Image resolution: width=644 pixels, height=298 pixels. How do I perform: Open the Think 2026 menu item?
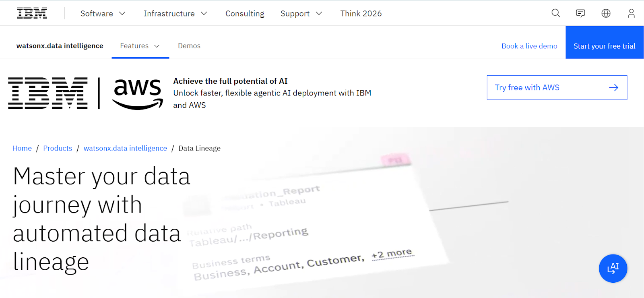pyautogui.click(x=360, y=13)
